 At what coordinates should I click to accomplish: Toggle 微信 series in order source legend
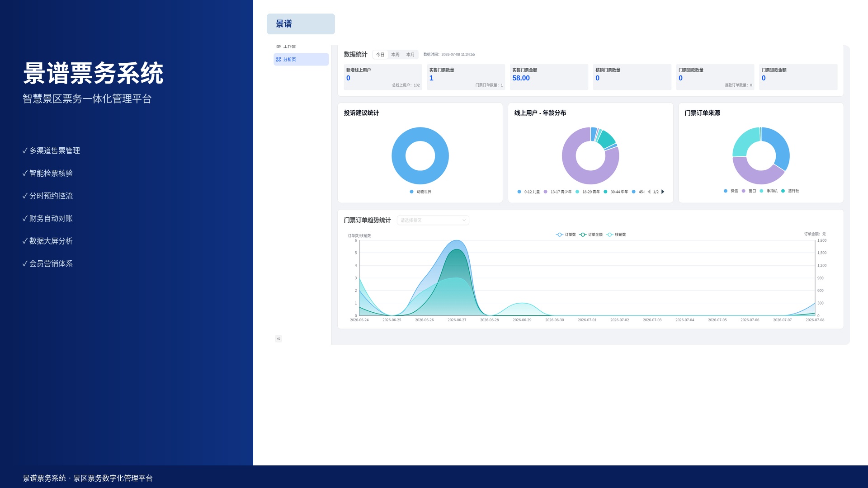(731, 191)
